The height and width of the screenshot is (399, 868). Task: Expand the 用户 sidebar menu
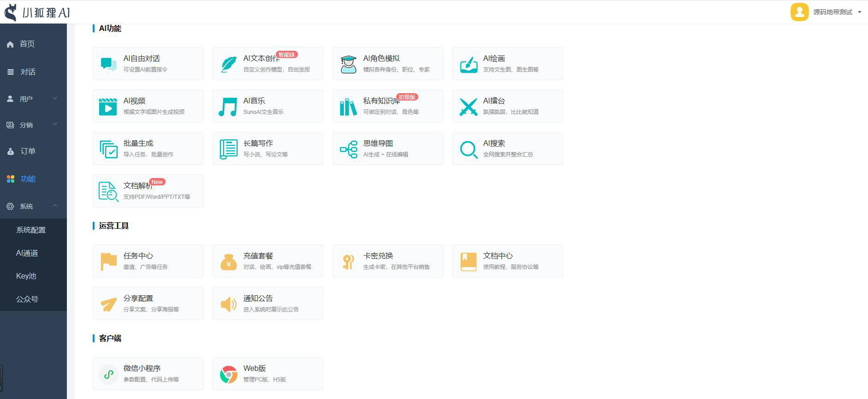click(x=33, y=99)
